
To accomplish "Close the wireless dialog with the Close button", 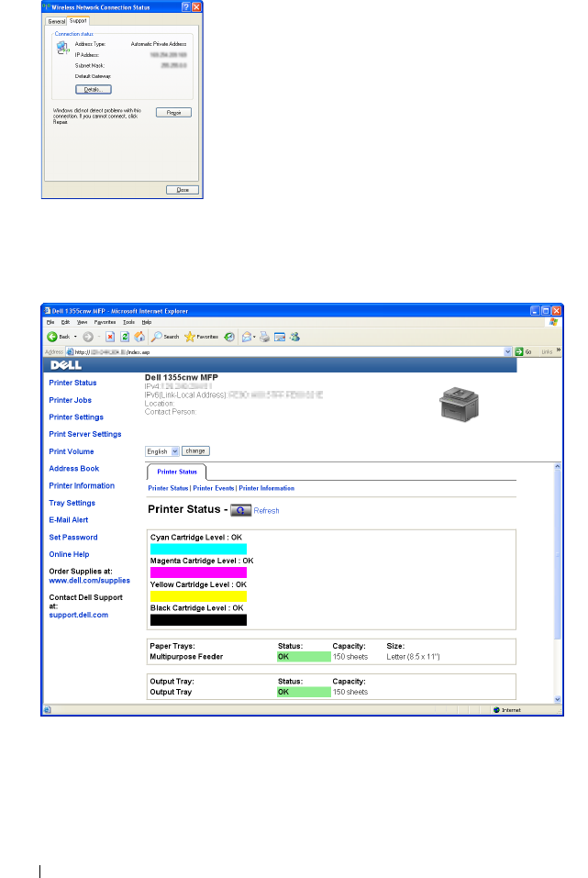I will click(x=183, y=190).
